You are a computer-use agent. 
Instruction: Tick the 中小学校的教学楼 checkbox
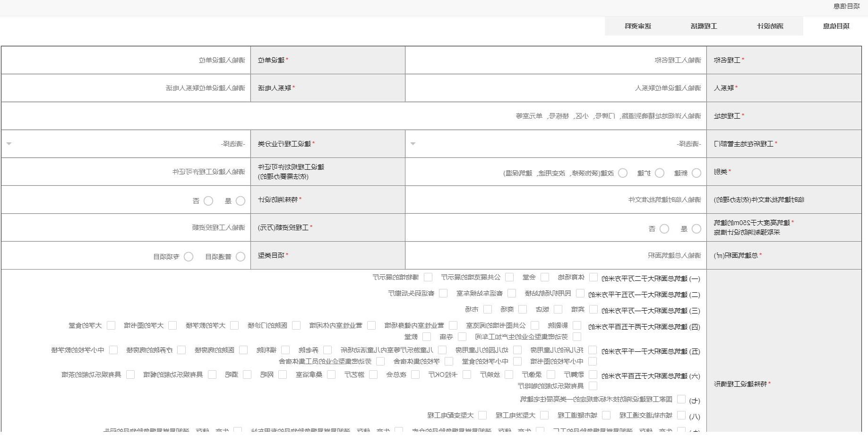point(113,350)
